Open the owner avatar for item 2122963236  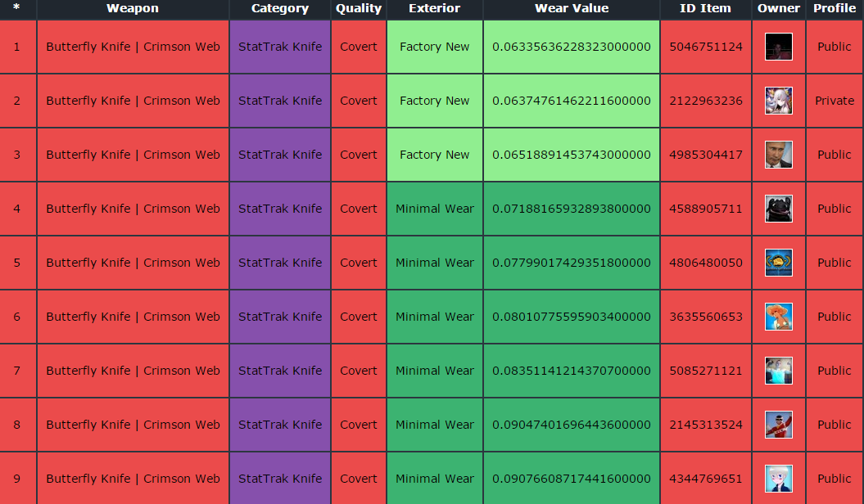coord(779,101)
